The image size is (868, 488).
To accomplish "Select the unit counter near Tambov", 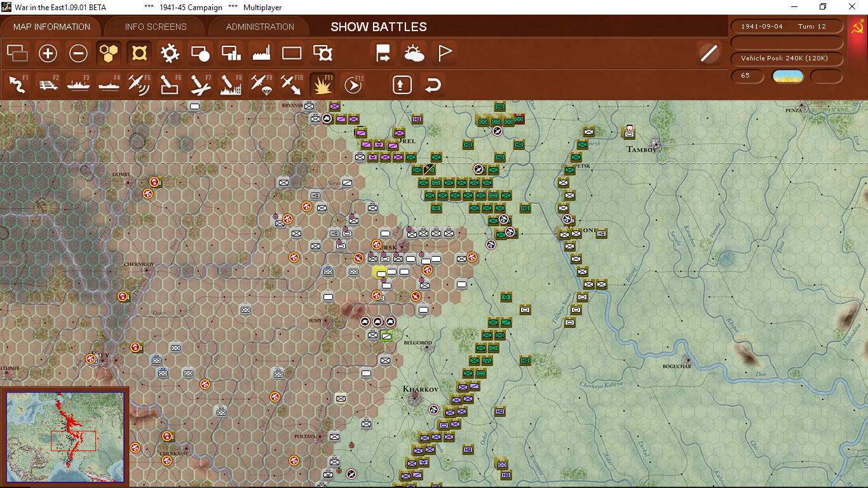I will click(x=628, y=132).
